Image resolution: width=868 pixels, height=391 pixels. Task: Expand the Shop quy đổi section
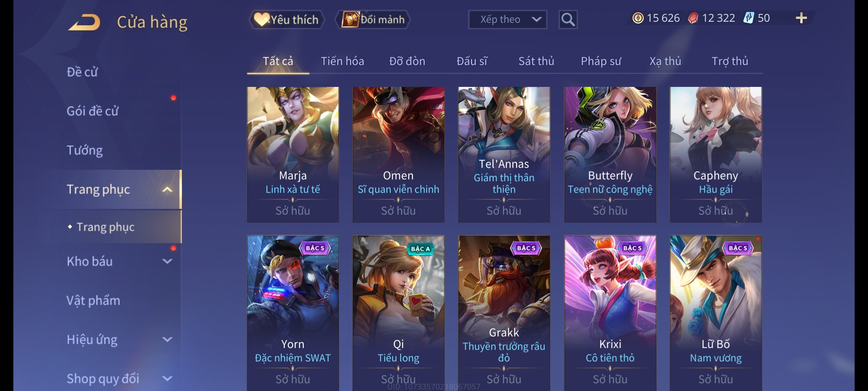pyautogui.click(x=167, y=379)
